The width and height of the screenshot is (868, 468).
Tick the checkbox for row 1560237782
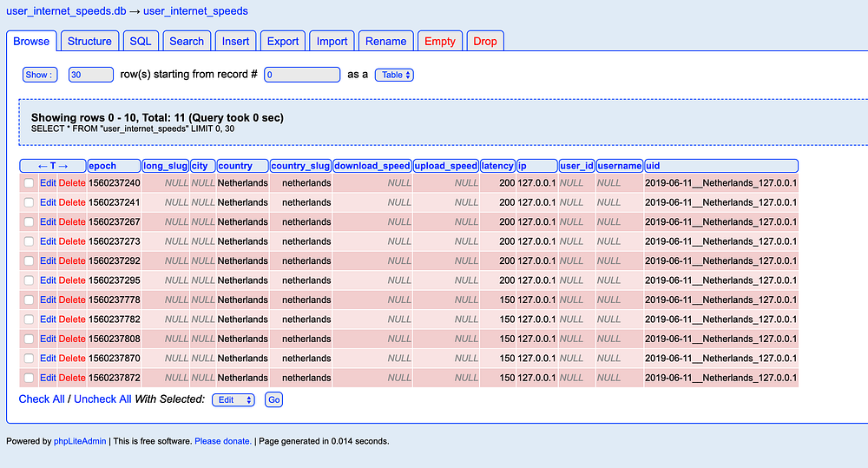coord(29,319)
